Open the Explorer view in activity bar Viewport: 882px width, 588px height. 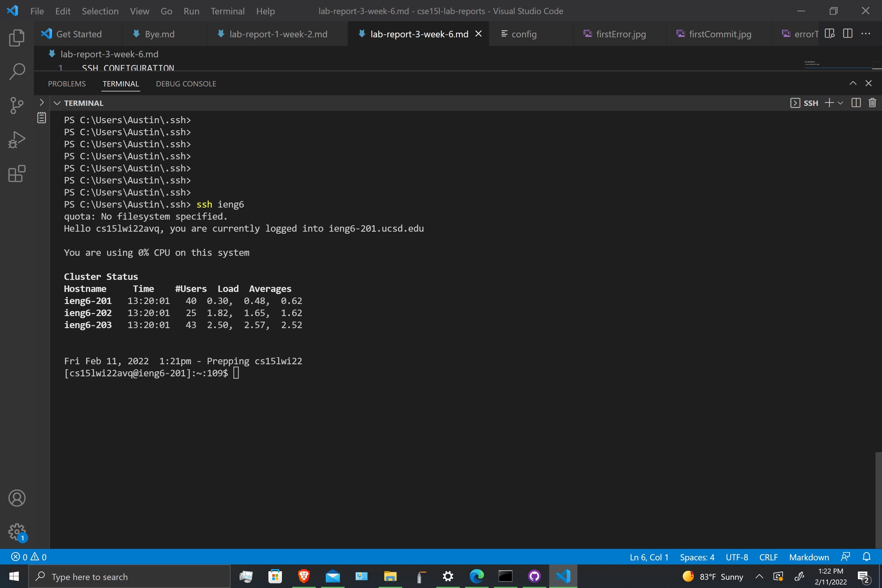point(17,38)
